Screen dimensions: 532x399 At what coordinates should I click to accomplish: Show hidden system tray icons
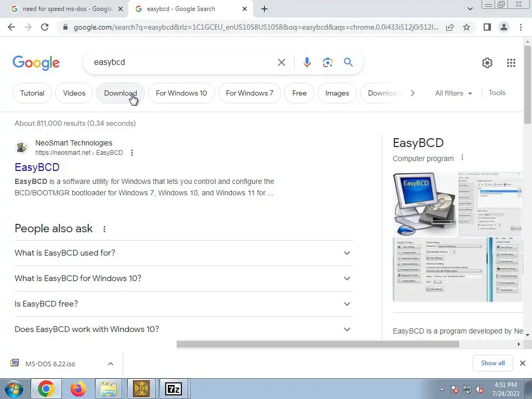442,389
